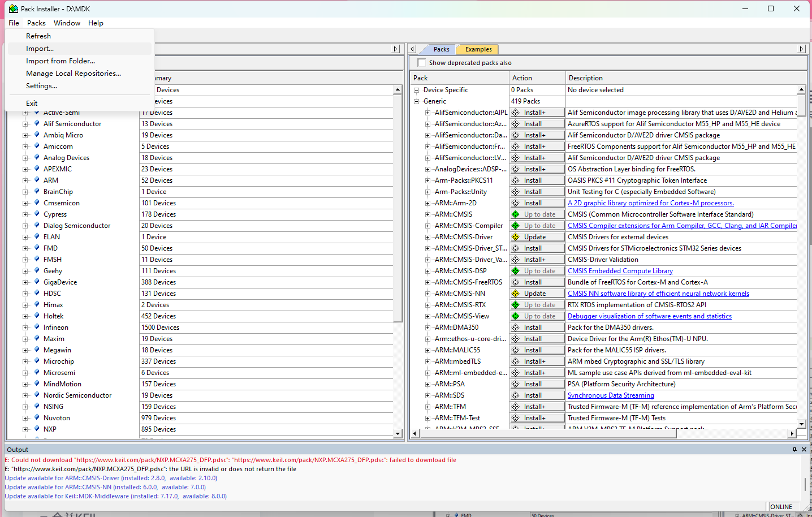The height and width of the screenshot is (517, 812).
Task: Click the diamond icon beside Infineon vendor
Action: click(x=37, y=327)
